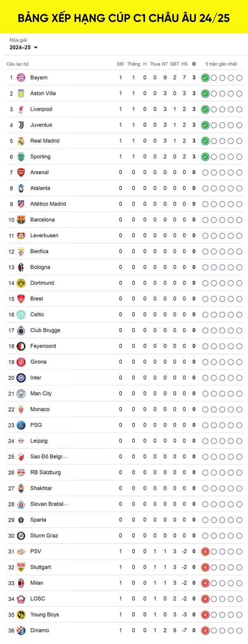The height and width of the screenshot is (644, 248).
Task: Click the Inter team name
Action: 36,378
